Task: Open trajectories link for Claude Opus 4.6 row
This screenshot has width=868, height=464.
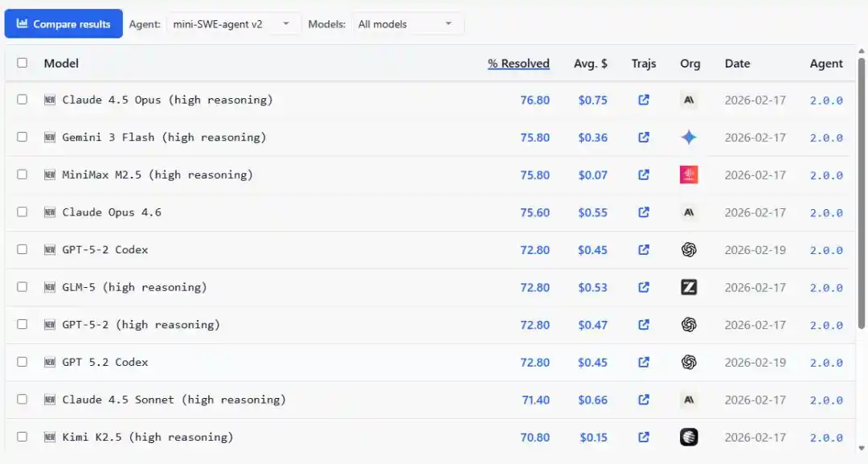Action: [643, 212]
